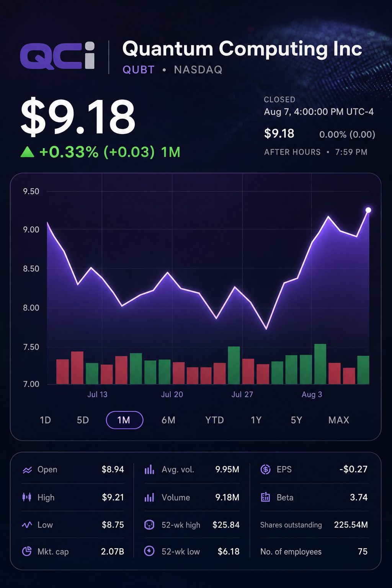Click the 52-wk high icon
Screen dimensions: 392x588
(x=149, y=525)
